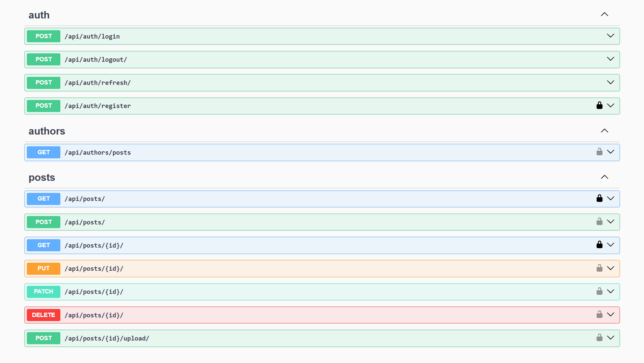Toggle the /api/auth/logout/ operation details
Viewport: 644px width, 363px height.
(610, 59)
